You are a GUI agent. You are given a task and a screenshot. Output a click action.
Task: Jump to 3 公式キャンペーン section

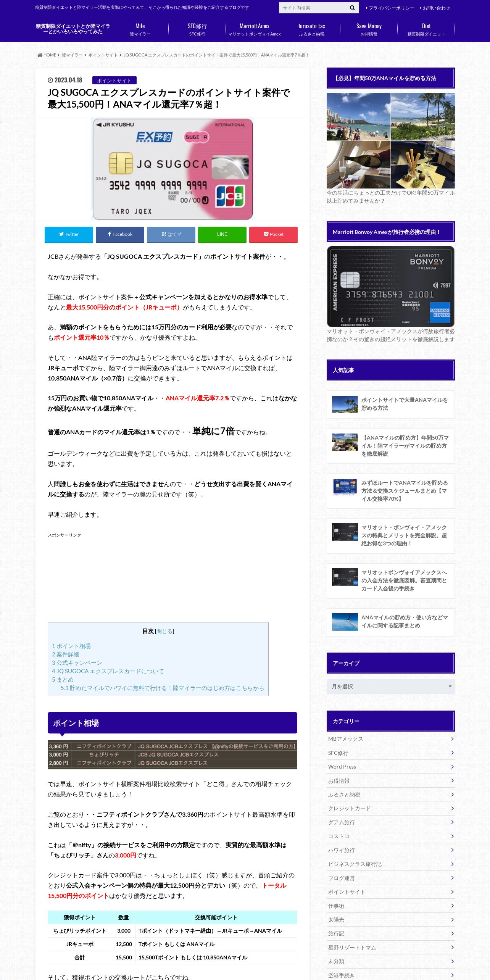pos(77,663)
